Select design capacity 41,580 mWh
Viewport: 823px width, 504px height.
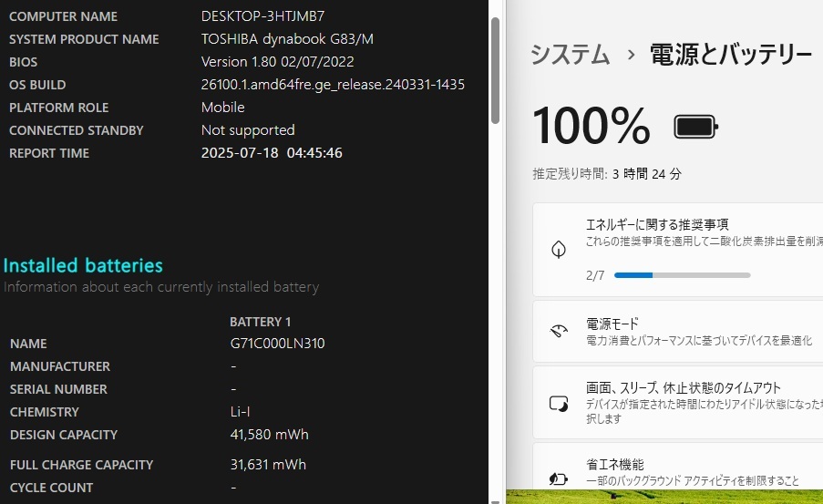(x=269, y=435)
